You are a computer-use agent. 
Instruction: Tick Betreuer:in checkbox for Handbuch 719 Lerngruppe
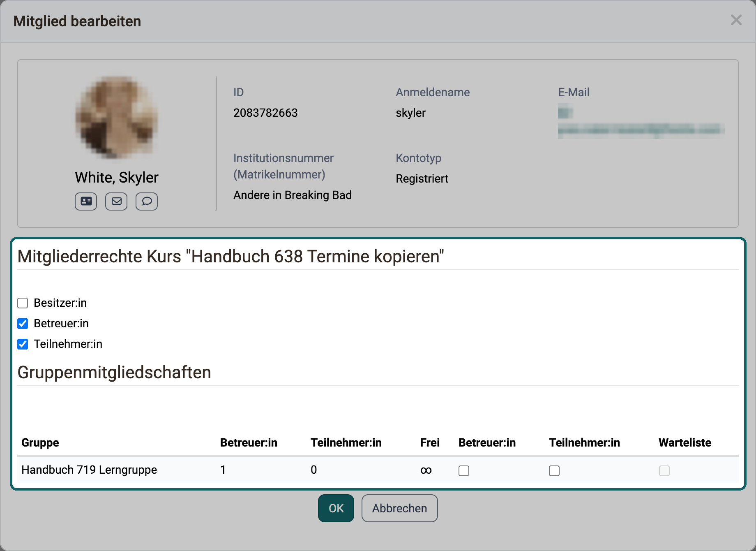(464, 470)
